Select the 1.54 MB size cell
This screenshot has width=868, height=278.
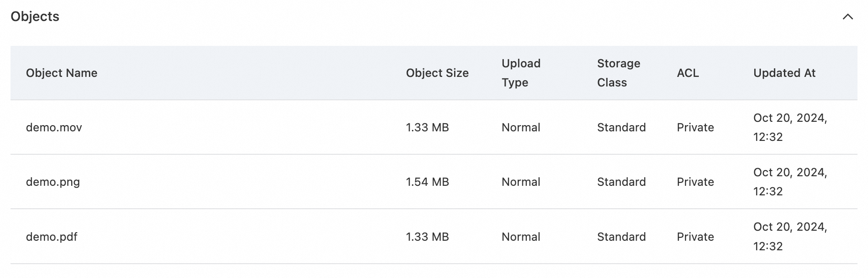click(427, 182)
